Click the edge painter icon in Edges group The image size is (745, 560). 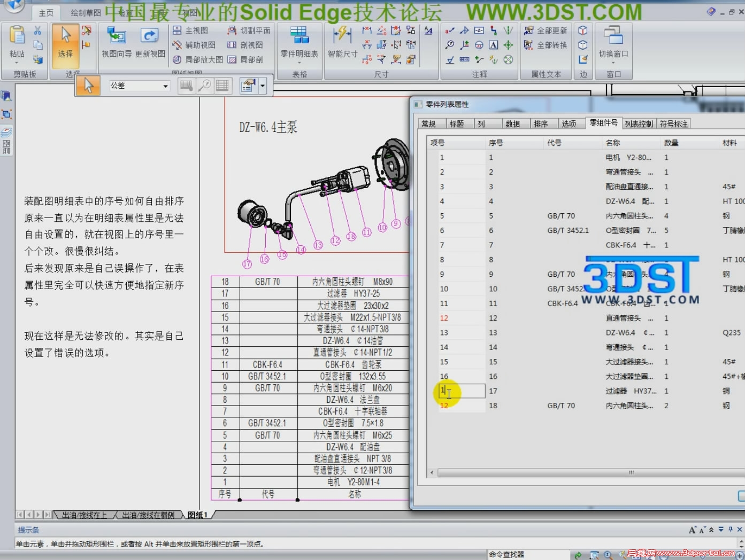(x=583, y=60)
